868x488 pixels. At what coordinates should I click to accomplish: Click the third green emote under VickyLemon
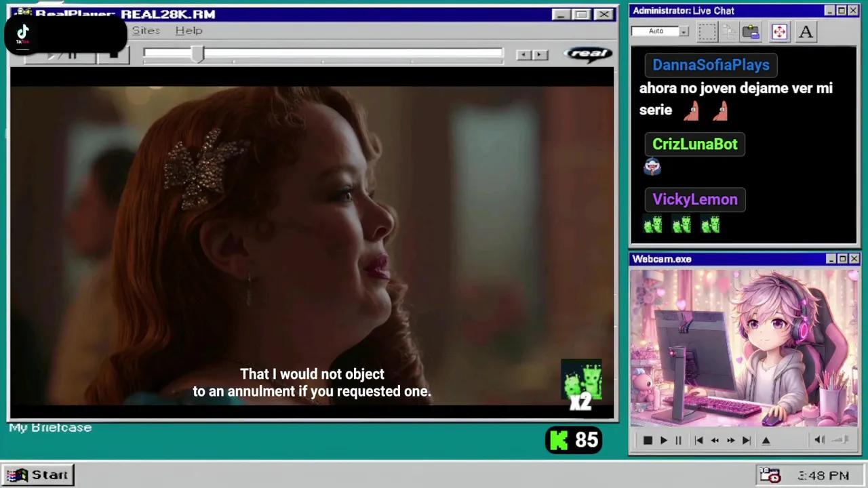(710, 225)
